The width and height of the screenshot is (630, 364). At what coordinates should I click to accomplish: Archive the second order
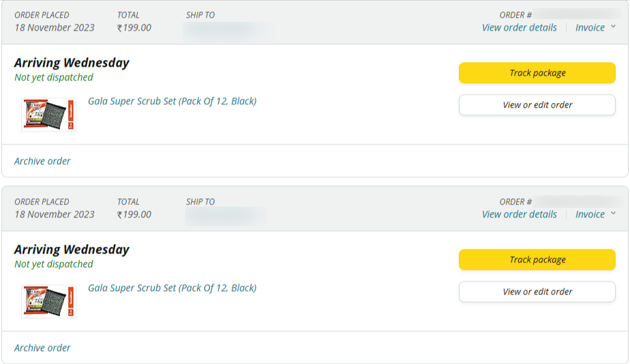(x=42, y=348)
